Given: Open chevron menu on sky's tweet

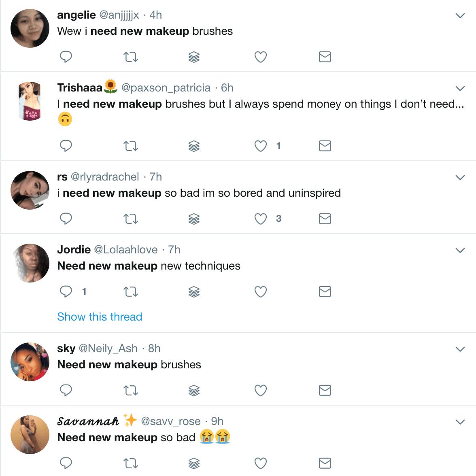Looking at the screenshot, I should coord(460,349).
